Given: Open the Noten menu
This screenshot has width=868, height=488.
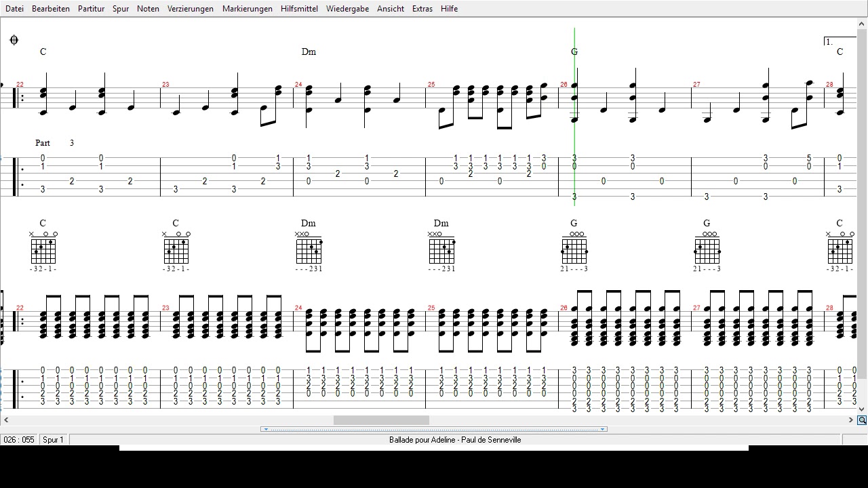Looking at the screenshot, I should 148,9.
